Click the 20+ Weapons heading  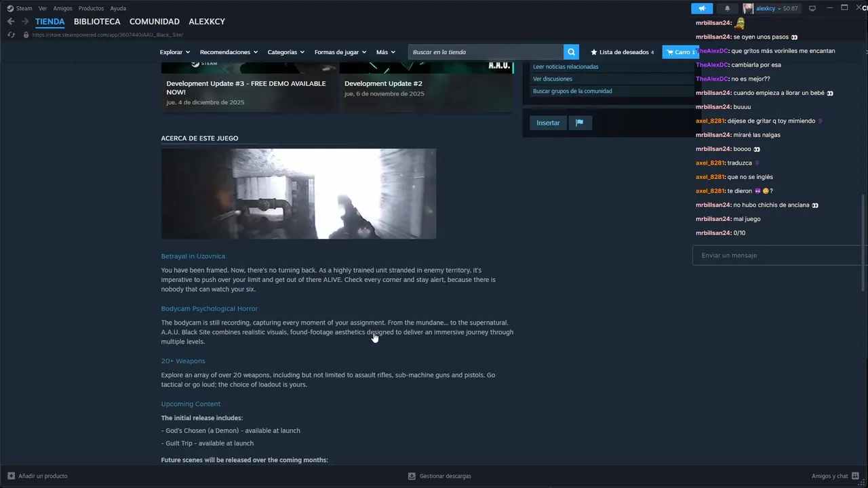click(183, 361)
